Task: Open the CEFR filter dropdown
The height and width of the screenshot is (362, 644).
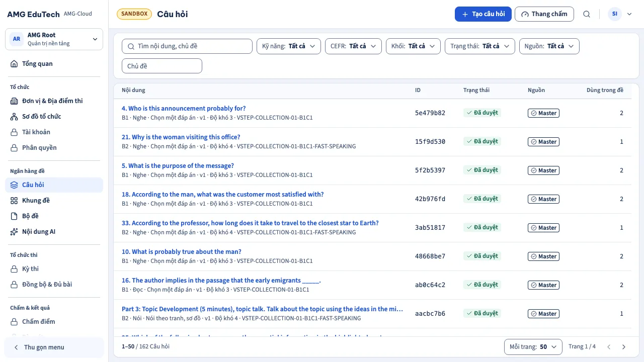Action: click(353, 46)
